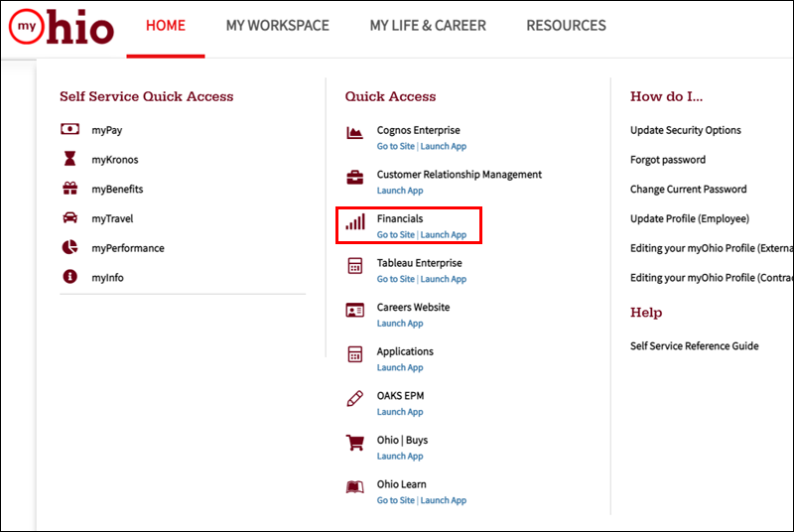Click the myInfo info icon
The width and height of the screenshot is (794, 532).
coord(69,276)
